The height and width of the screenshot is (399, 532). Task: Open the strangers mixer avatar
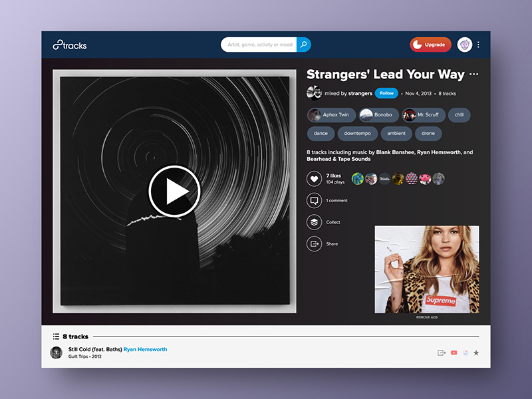(x=314, y=93)
